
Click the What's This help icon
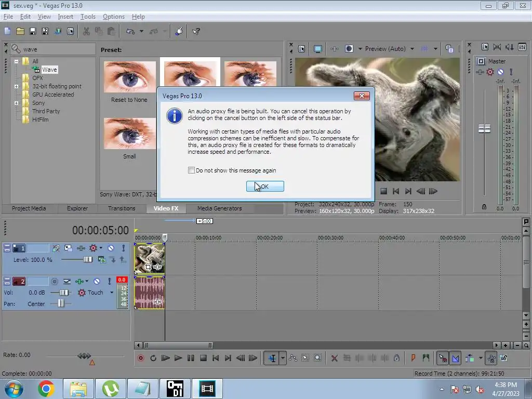pyautogui.click(x=196, y=31)
